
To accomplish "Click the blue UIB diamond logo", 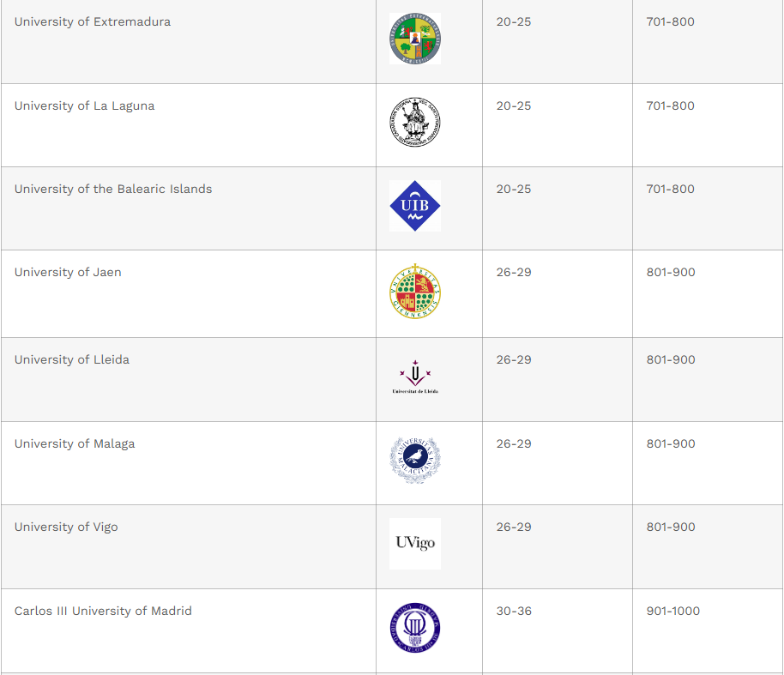I will [x=415, y=206].
